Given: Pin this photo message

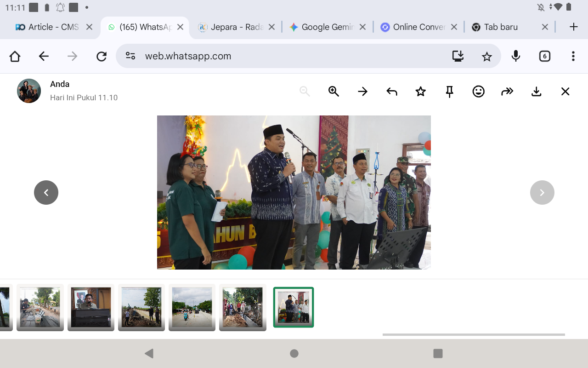Looking at the screenshot, I should pyautogui.click(x=450, y=92).
